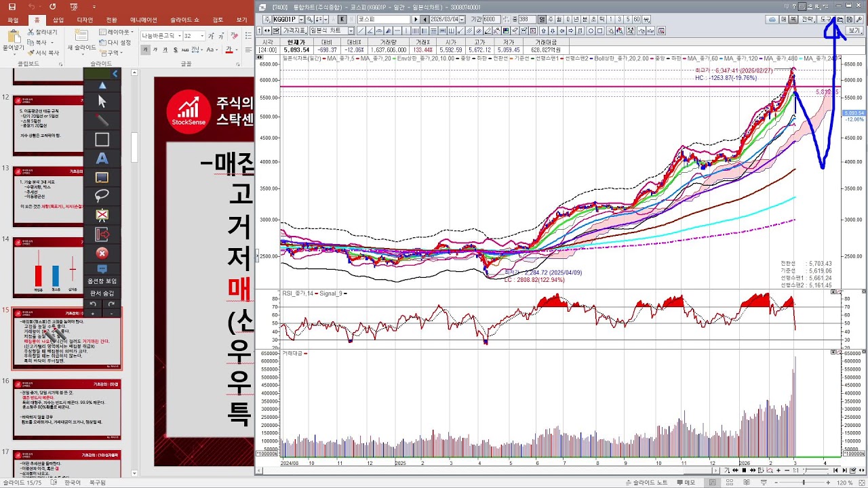This screenshot has width=868, height=488.
Task: Pick the letter A text annotation tool
Action: [x=102, y=159]
